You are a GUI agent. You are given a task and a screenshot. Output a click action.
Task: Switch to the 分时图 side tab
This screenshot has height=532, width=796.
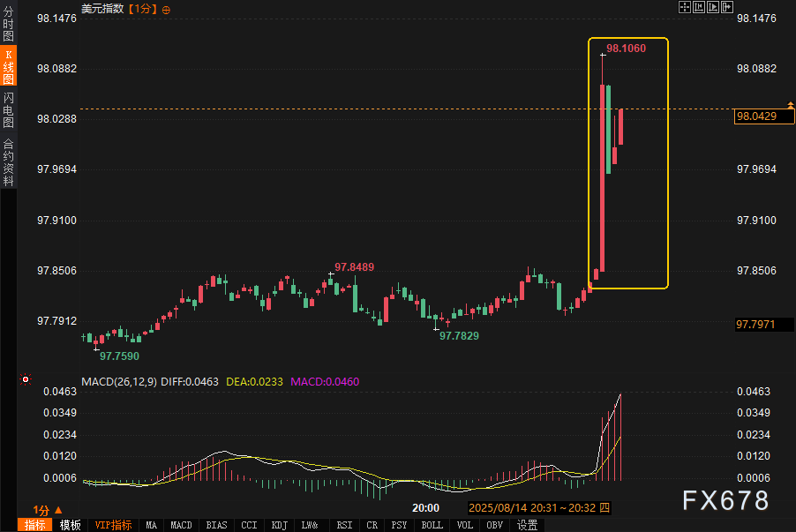click(9, 26)
